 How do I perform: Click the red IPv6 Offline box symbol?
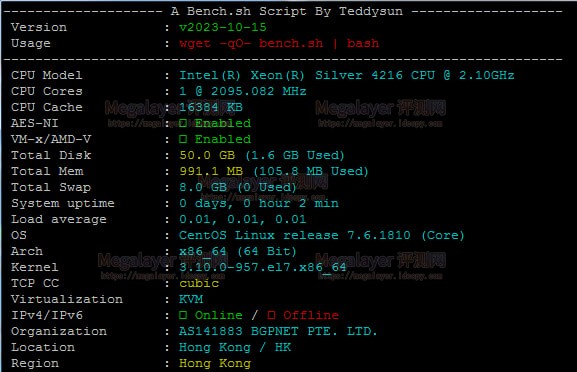click(x=271, y=315)
